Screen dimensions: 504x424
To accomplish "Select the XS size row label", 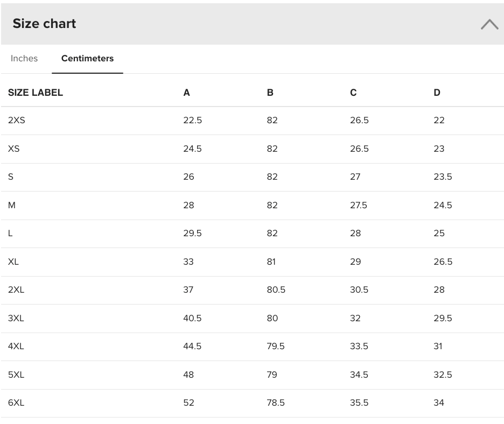I will pyautogui.click(x=14, y=149).
